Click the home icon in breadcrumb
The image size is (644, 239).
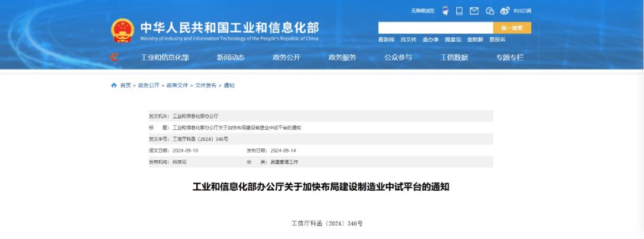(x=114, y=85)
